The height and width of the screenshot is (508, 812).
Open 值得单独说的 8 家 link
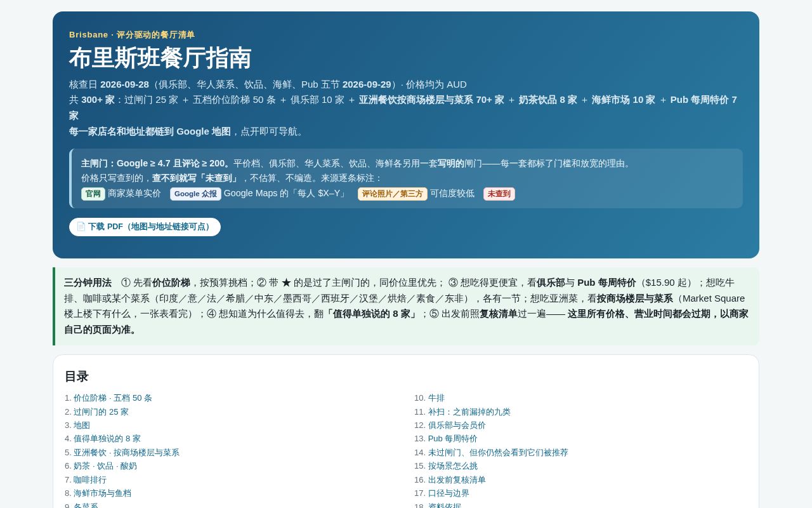[107, 439]
